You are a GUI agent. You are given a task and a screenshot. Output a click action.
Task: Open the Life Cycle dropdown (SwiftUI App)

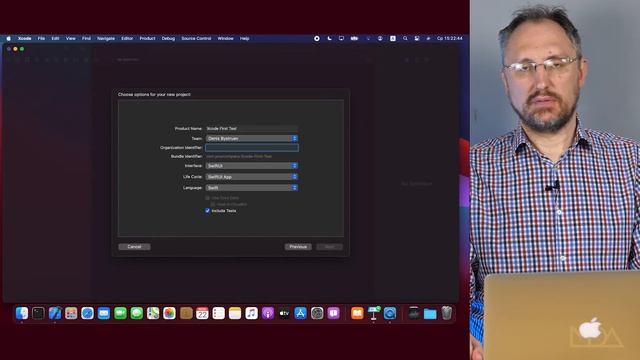click(x=251, y=177)
